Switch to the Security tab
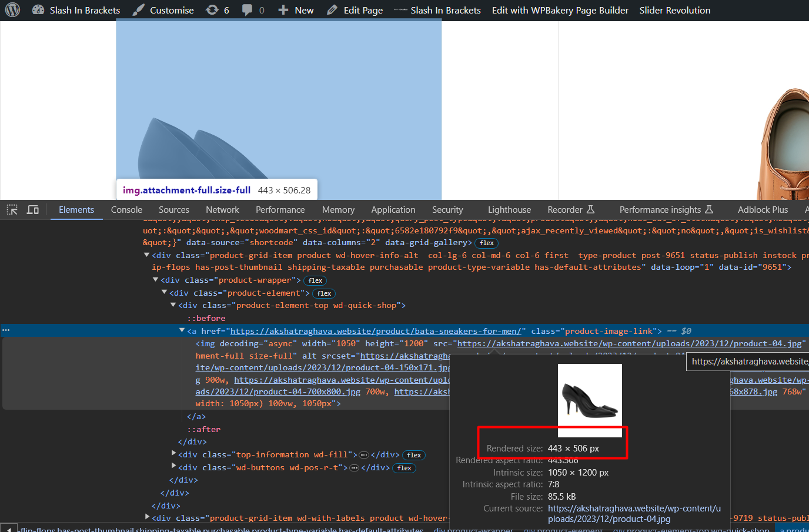The width and height of the screenshot is (809, 532). pos(447,210)
